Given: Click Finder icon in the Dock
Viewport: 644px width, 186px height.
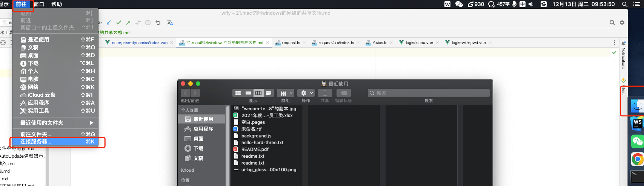Looking at the screenshot, I should tap(637, 106).
